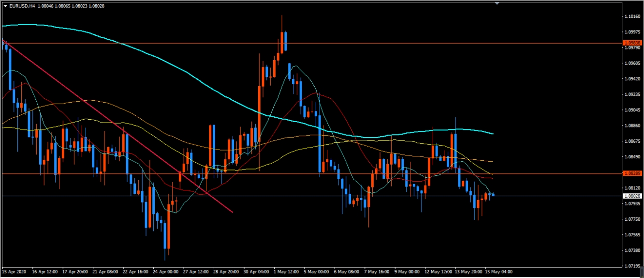The height and width of the screenshot is (278, 644).
Task: Click the resize grip in bottom-right corner
Action: click(640, 275)
